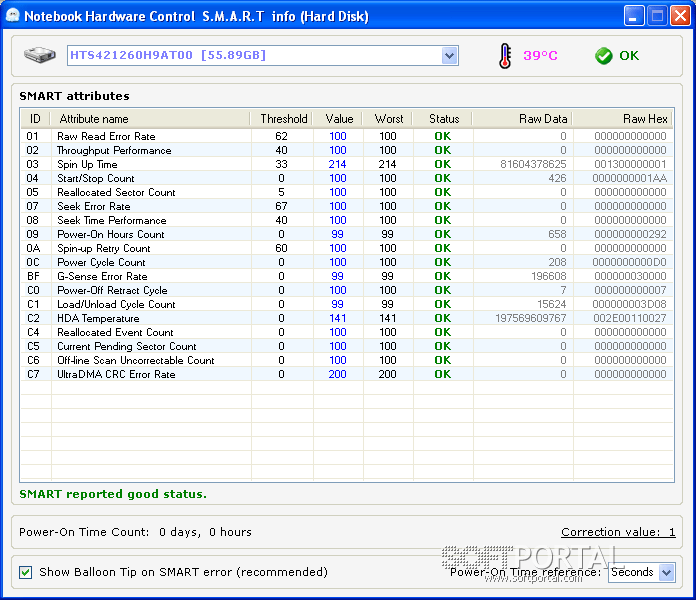The image size is (696, 600).
Task: Select the Seek Time Performance row
Action: 347,220
